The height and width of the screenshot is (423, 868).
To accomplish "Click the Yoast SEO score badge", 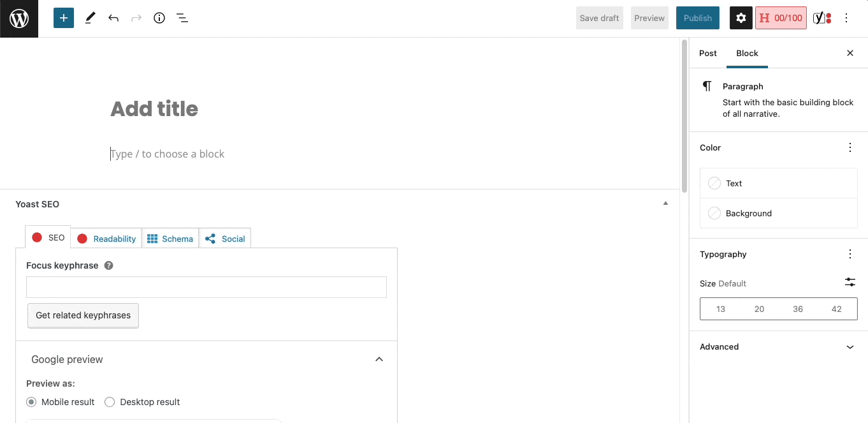I will click(x=781, y=18).
